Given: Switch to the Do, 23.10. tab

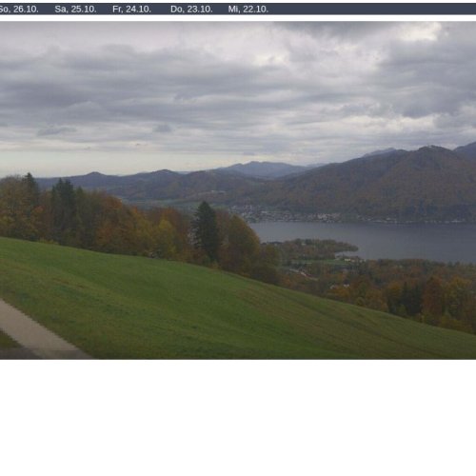Looking at the screenshot, I should click(191, 10).
